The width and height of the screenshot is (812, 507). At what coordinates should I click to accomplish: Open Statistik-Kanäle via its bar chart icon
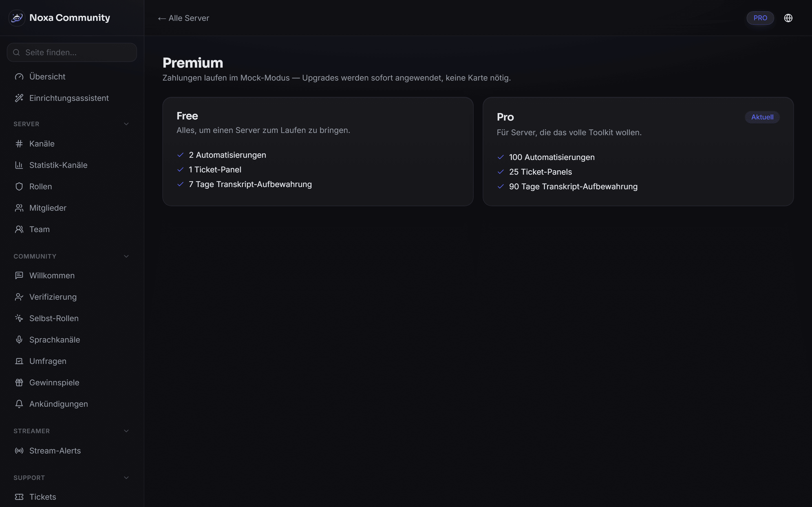click(19, 165)
